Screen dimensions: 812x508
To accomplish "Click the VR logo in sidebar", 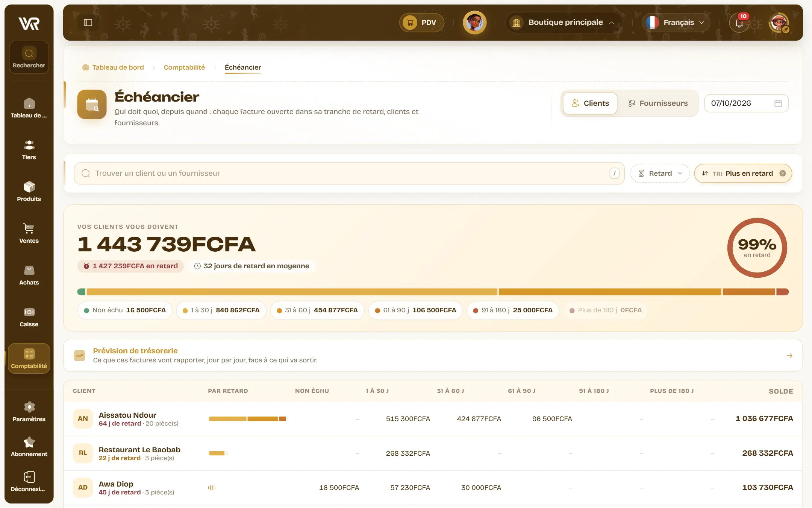I will click(x=29, y=23).
